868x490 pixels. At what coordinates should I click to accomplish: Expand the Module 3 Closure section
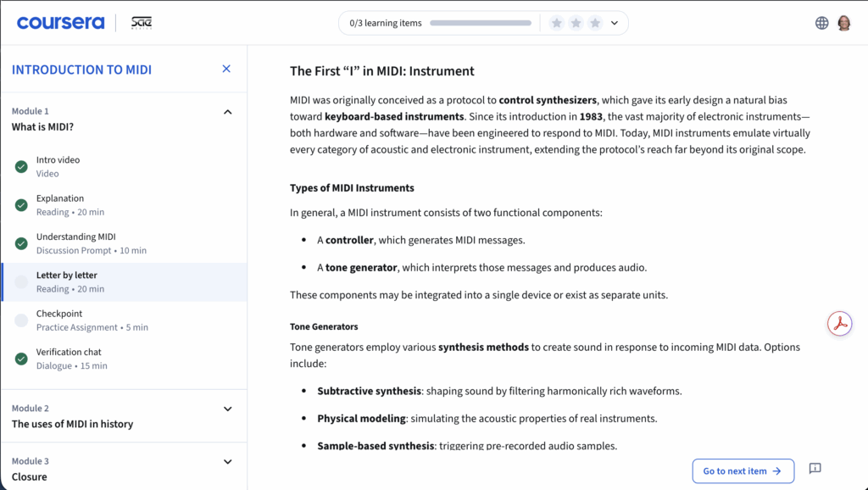click(x=227, y=461)
